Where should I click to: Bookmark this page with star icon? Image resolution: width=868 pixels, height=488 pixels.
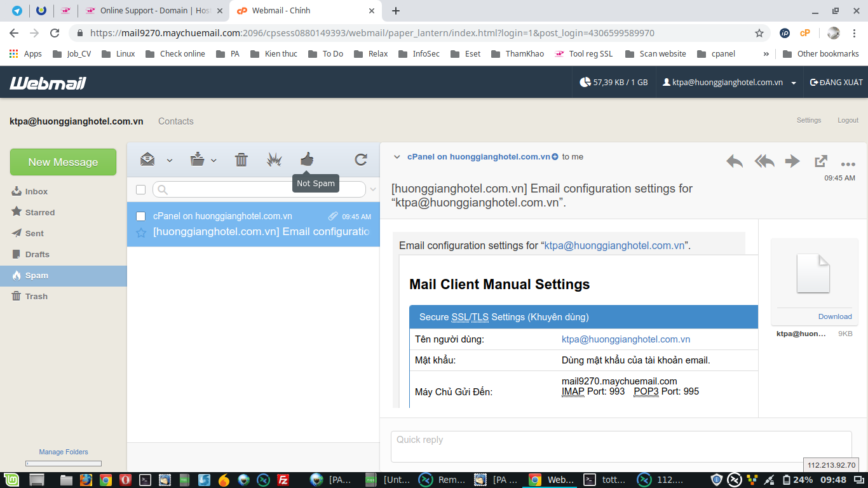[759, 33]
